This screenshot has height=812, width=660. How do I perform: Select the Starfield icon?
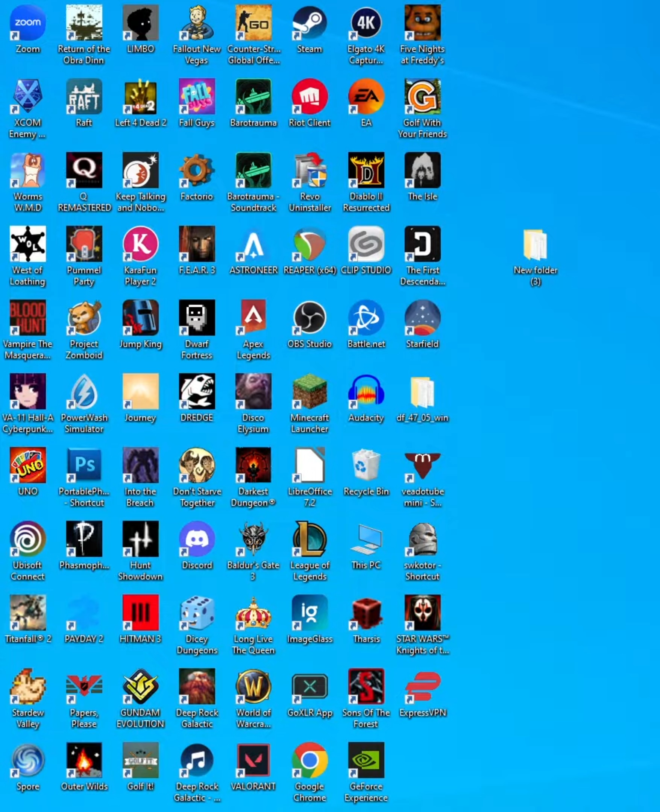[422, 318]
